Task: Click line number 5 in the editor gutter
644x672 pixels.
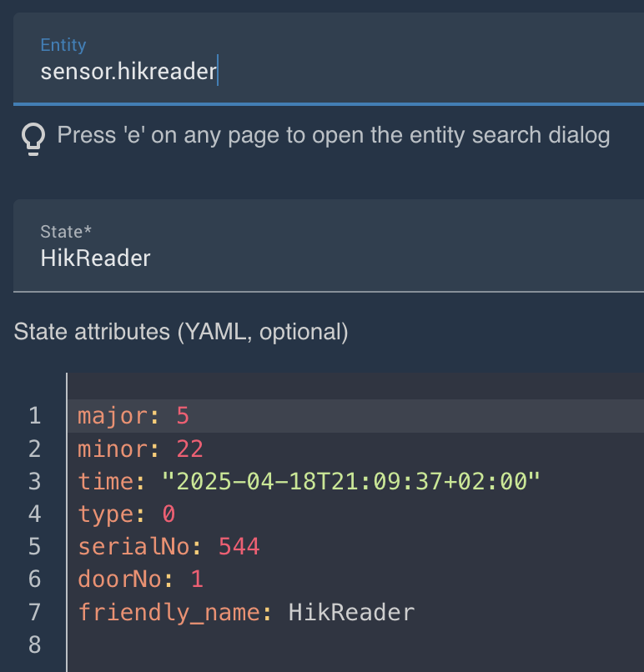Action: 34,547
